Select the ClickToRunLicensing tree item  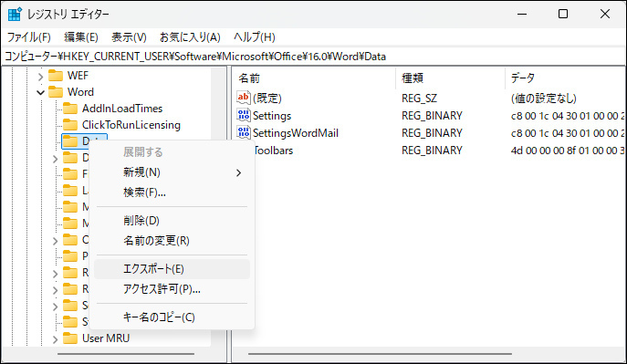pyautogui.click(x=131, y=125)
